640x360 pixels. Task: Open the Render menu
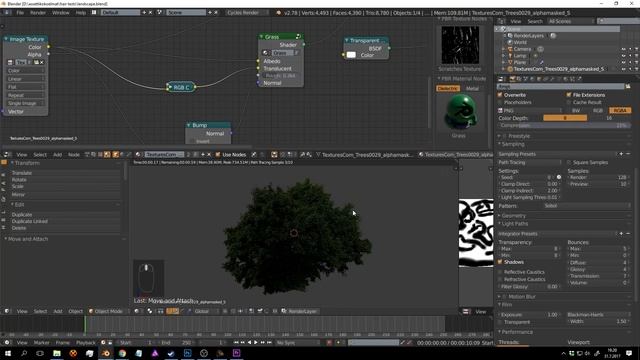click(x=38, y=13)
